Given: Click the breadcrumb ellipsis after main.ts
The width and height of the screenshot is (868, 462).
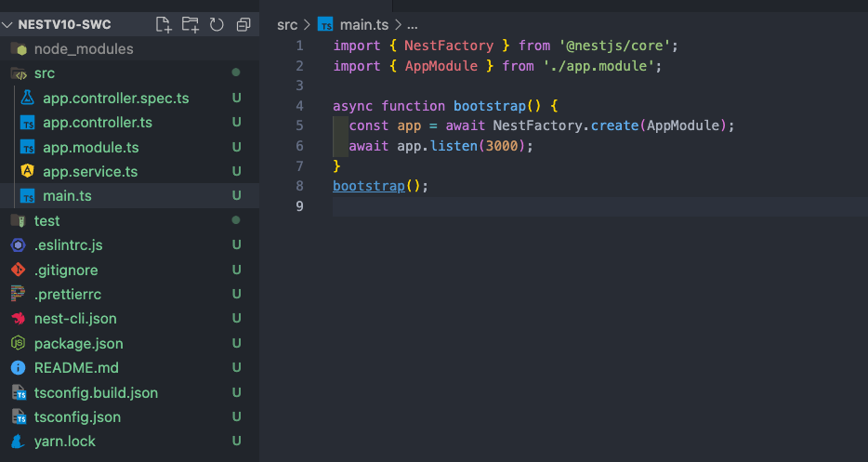Looking at the screenshot, I should (413, 25).
